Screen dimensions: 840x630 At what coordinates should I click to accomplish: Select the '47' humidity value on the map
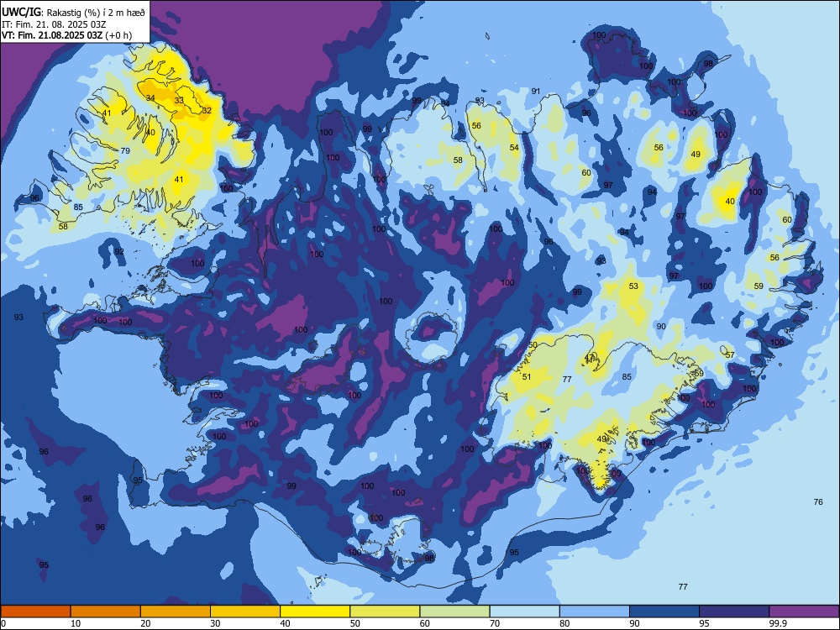click(x=590, y=357)
